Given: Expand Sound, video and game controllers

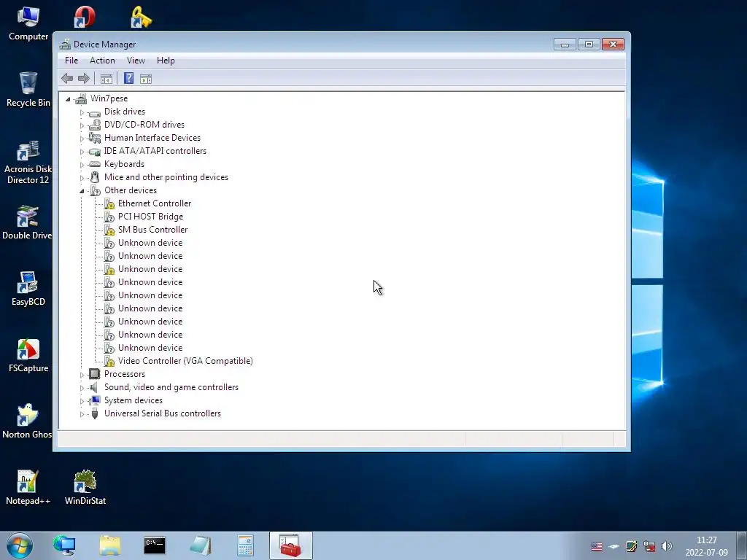Looking at the screenshot, I should click(82, 388).
